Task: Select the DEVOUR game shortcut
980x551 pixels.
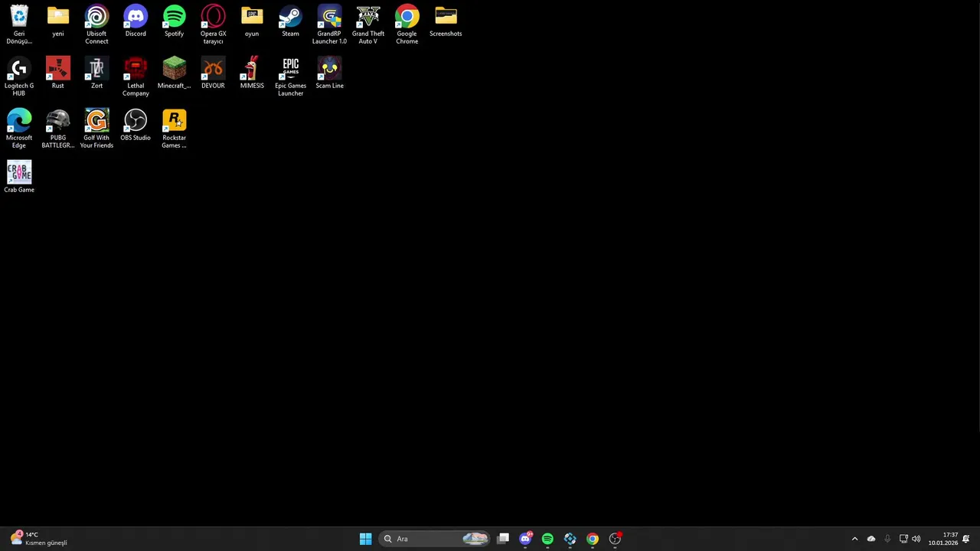Action: point(213,73)
